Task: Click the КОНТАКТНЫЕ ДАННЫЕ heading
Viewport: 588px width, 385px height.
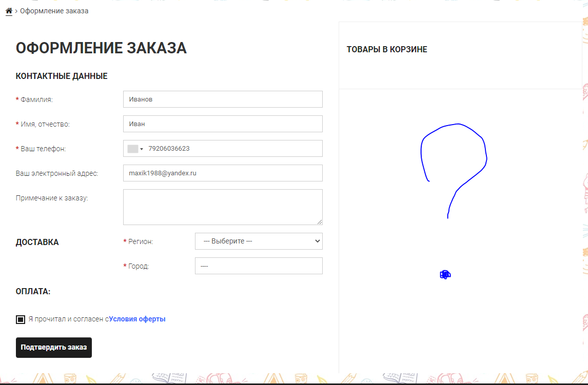Action: pyautogui.click(x=62, y=76)
